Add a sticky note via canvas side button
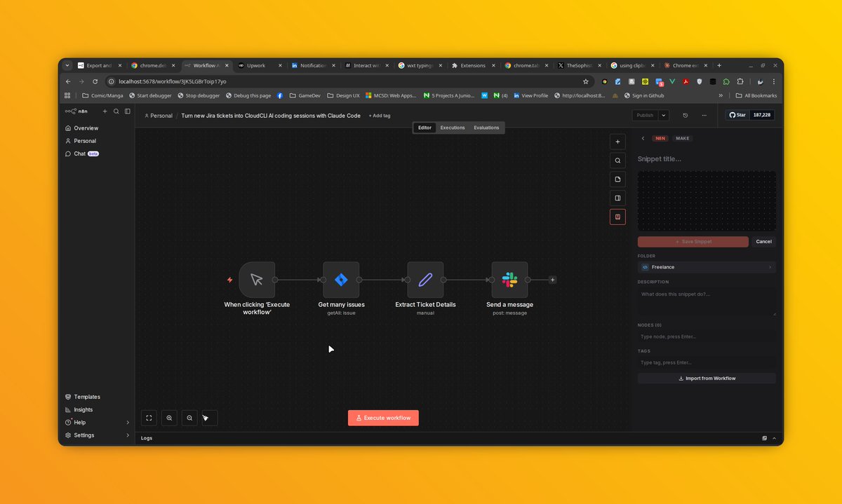The height and width of the screenshot is (504, 842). click(x=617, y=179)
